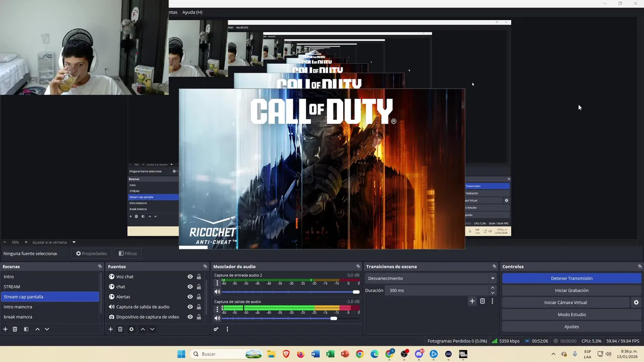Image resolution: width=644 pixels, height=362 pixels.
Task: Hide the Alertas source
Action: pyautogui.click(x=190, y=297)
